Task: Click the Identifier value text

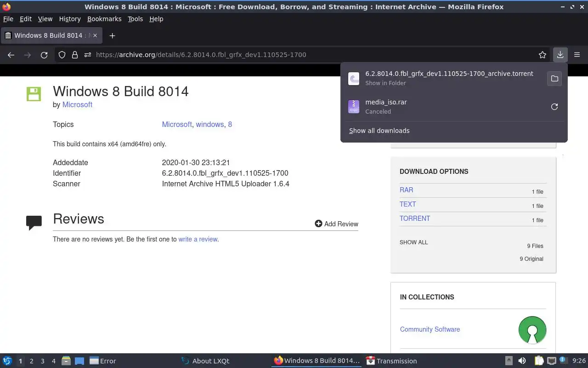Action: (x=225, y=173)
